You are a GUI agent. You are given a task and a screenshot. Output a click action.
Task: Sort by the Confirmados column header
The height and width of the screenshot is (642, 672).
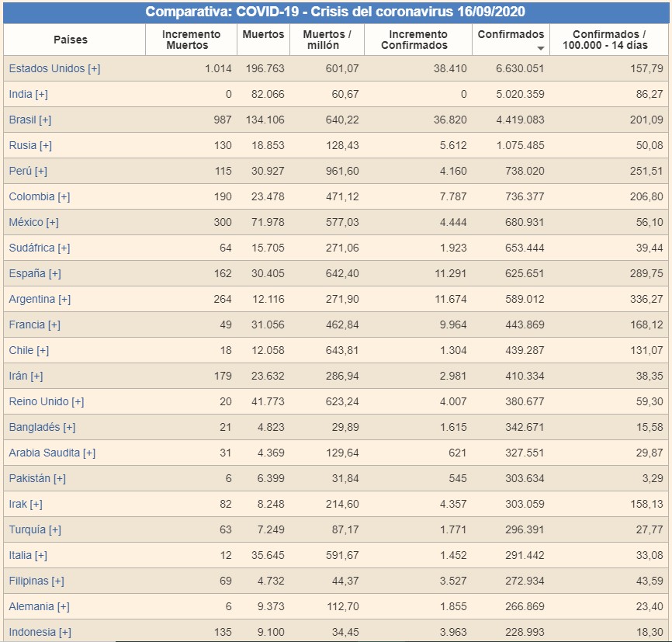tap(510, 35)
